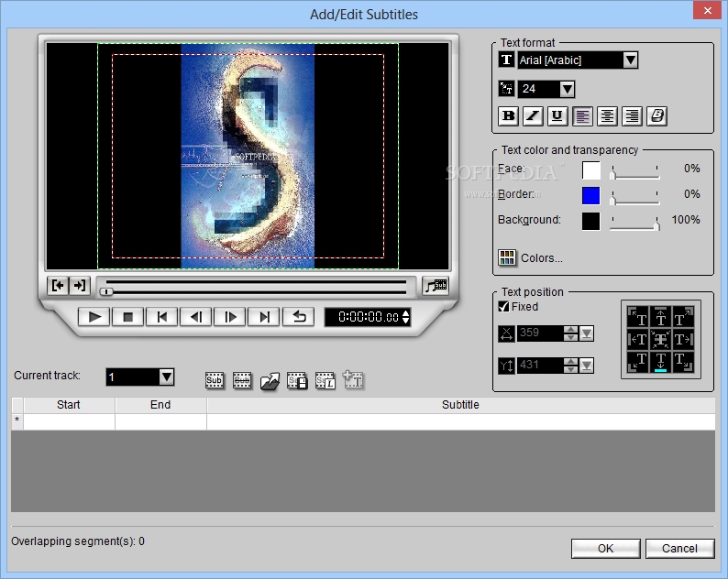
Task: Click the subtitle language L icon
Action: [x=325, y=380]
